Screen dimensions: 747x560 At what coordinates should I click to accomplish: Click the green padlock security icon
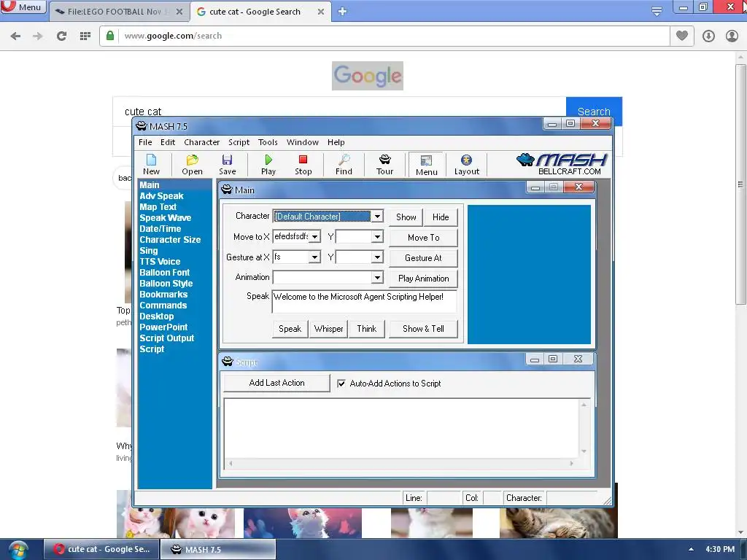[110, 36]
